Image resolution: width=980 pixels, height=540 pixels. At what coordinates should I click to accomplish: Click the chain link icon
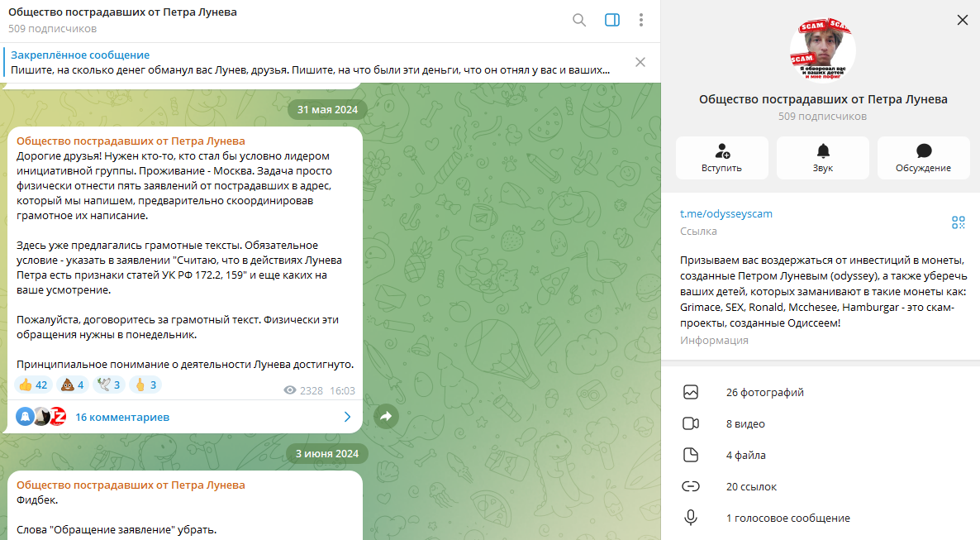tap(691, 486)
